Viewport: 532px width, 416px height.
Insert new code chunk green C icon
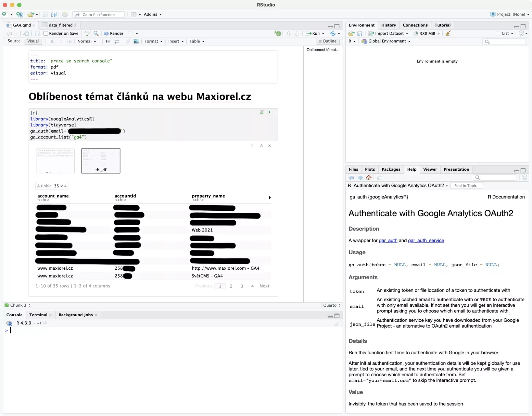[x=278, y=34]
